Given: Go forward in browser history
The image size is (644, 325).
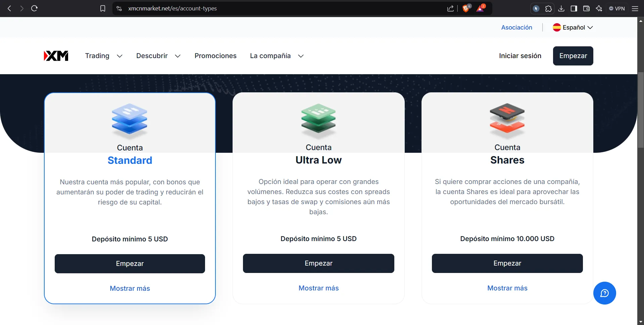Looking at the screenshot, I should coord(22,8).
